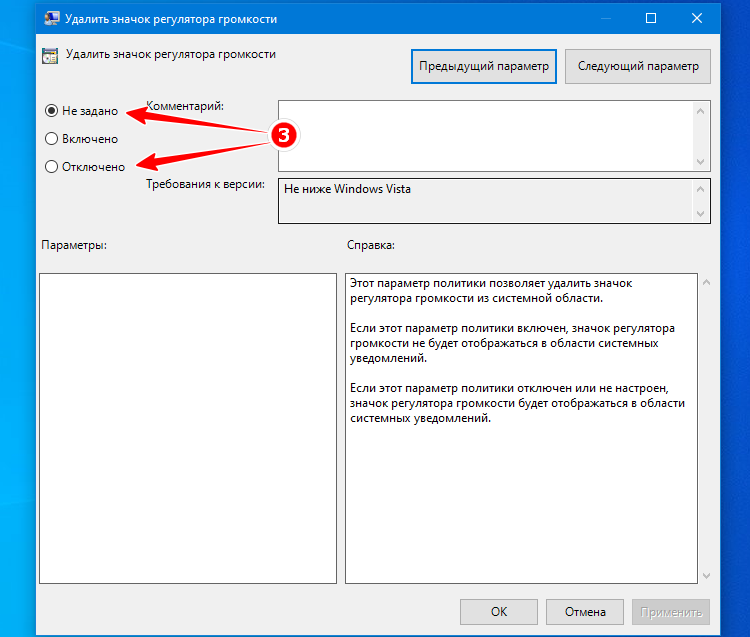Click the policy setting icon beside heading

(50, 55)
